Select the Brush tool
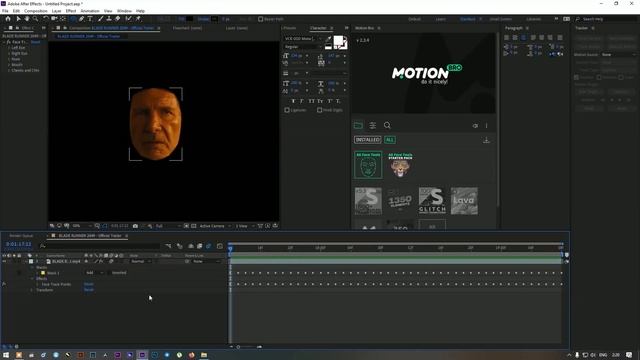Screen dimensions: 640x360 [100, 19]
